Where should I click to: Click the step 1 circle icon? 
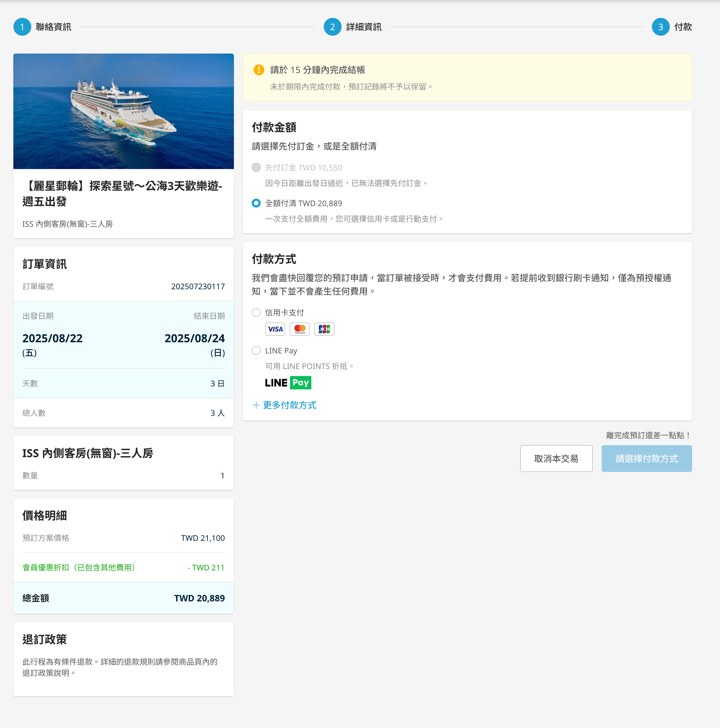(x=22, y=27)
